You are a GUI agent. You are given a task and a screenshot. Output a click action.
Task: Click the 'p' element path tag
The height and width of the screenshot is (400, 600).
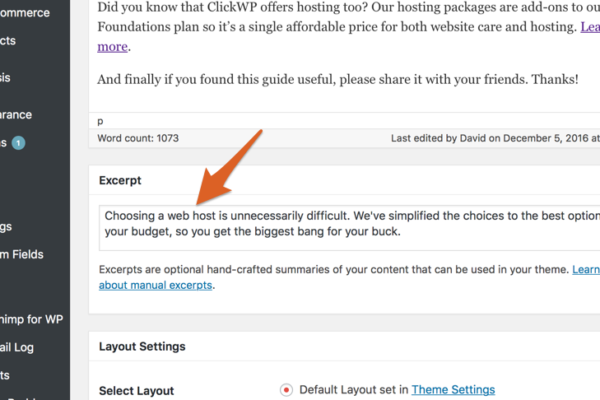tap(100, 121)
